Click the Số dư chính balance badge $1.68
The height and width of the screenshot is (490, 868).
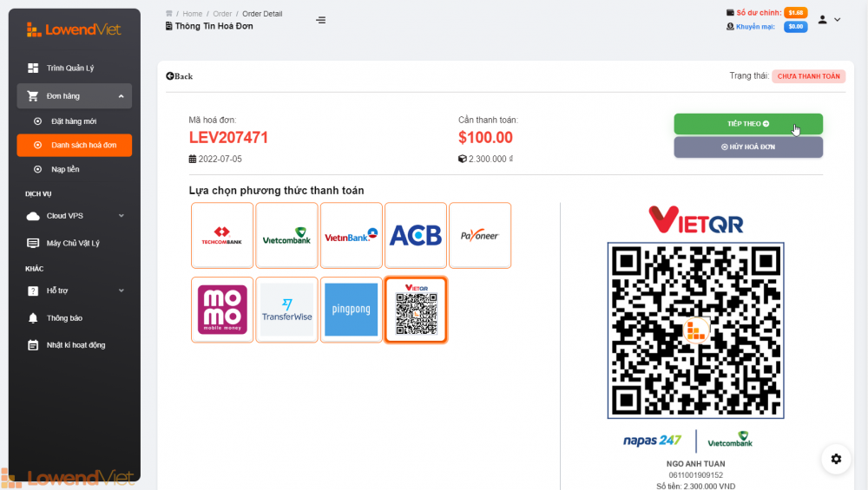tap(795, 12)
